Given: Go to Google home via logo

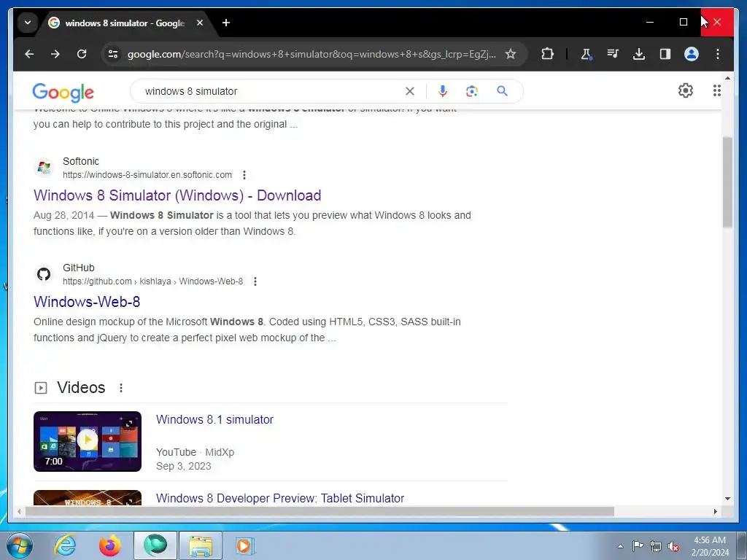Looking at the screenshot, I should [x=63, y=92].
